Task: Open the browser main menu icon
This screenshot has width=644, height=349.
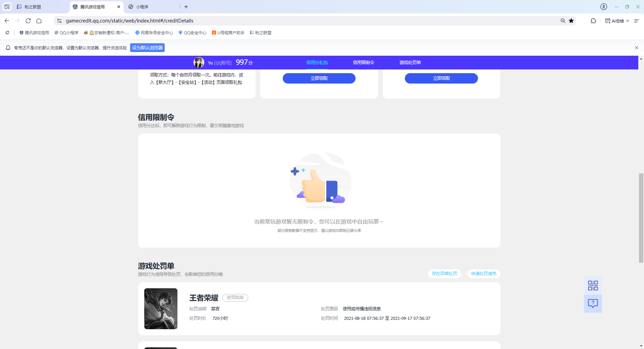Action: [x=636, y=21]
